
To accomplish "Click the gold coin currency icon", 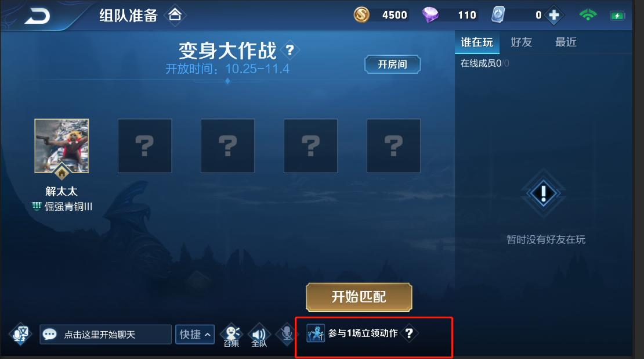I will [361, 15].
